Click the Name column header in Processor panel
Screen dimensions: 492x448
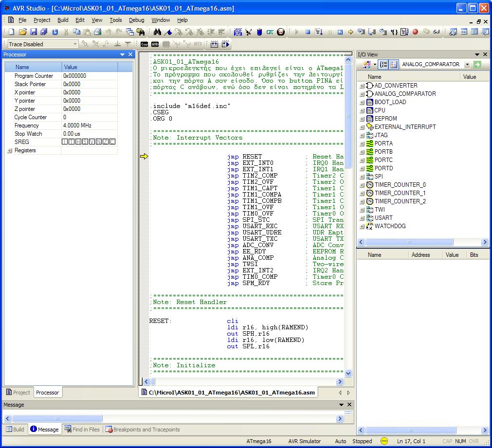33,67
